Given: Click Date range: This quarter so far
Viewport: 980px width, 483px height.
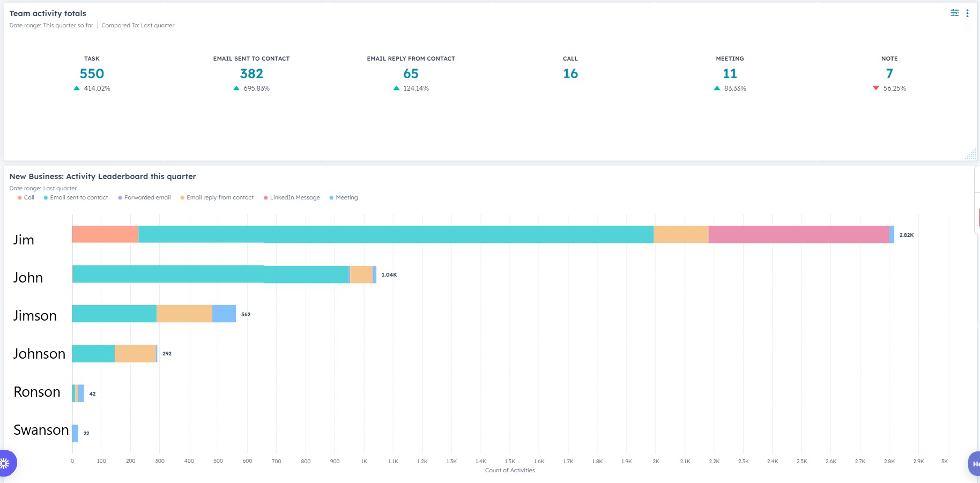Looking at the screenshot, I should 51,26.
